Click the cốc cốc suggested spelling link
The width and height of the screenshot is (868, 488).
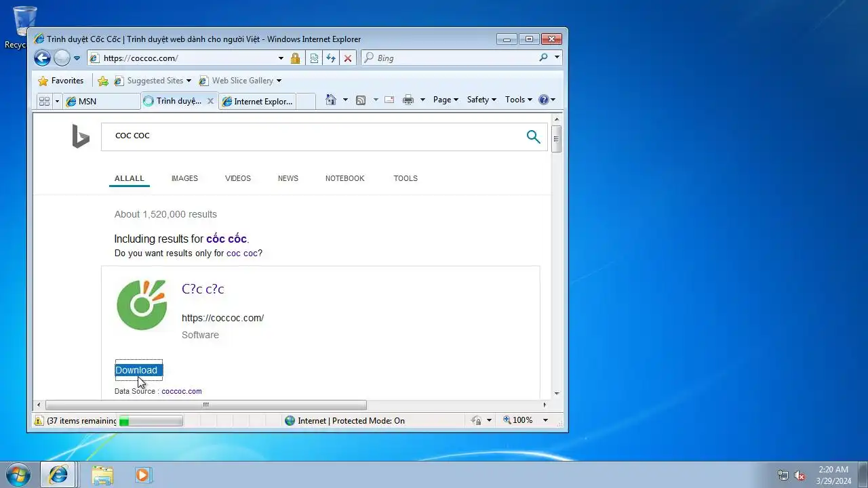tap(226, 239)
